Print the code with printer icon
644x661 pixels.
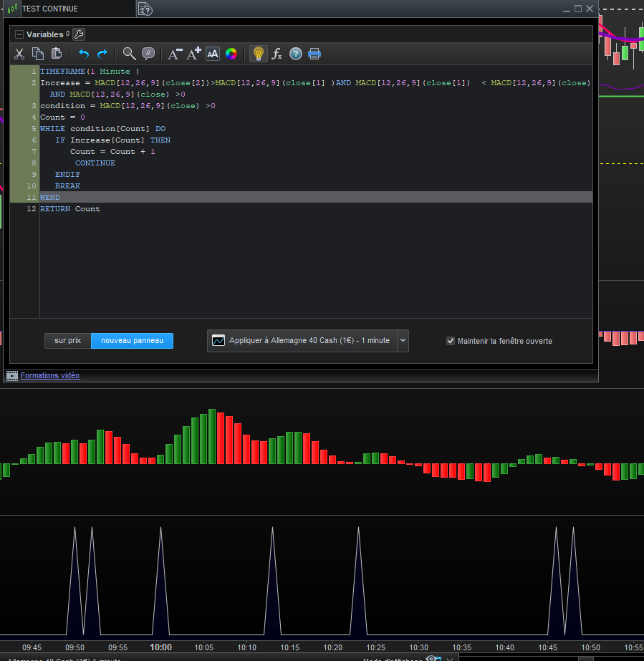click(x=314, y=54)
